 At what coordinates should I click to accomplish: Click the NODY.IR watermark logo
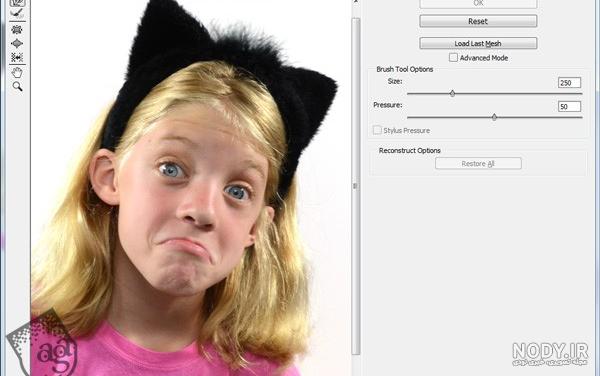[x=550, y=354]
